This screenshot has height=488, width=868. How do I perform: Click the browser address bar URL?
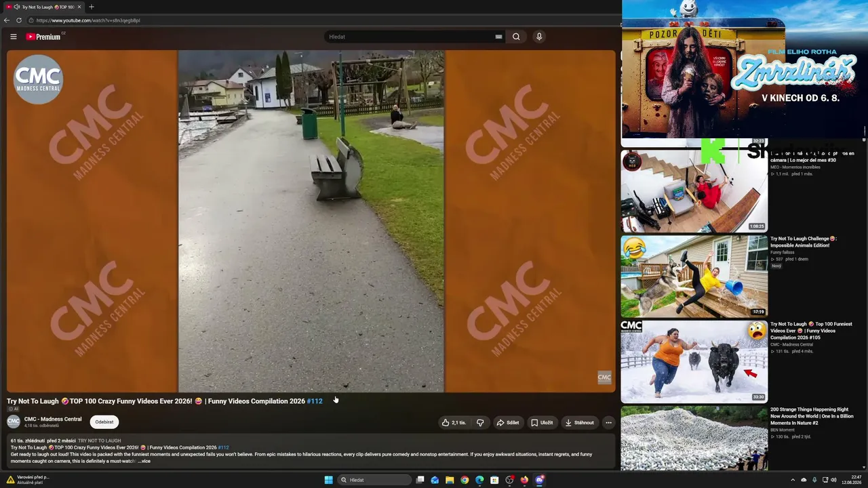click(88, 20)
